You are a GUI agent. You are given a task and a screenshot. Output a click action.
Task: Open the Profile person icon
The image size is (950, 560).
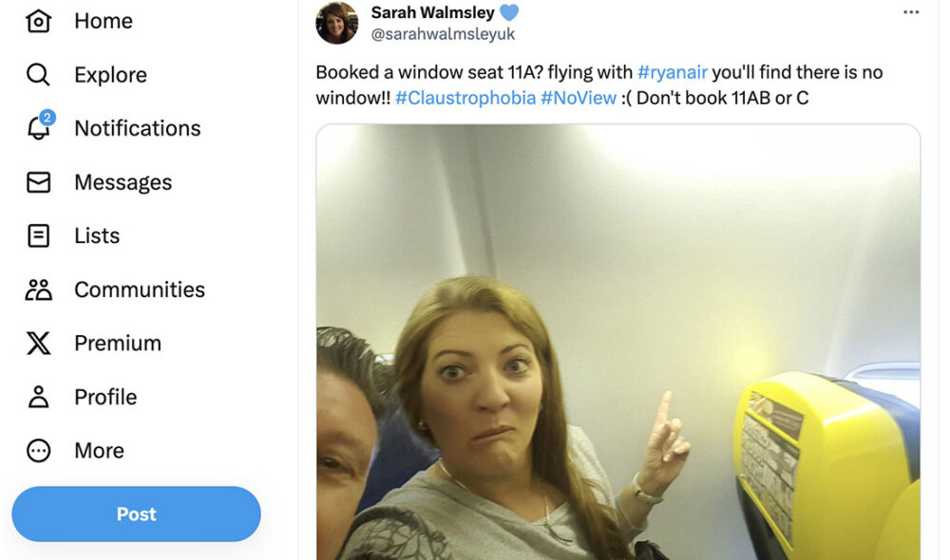click(x=38, y=397)
